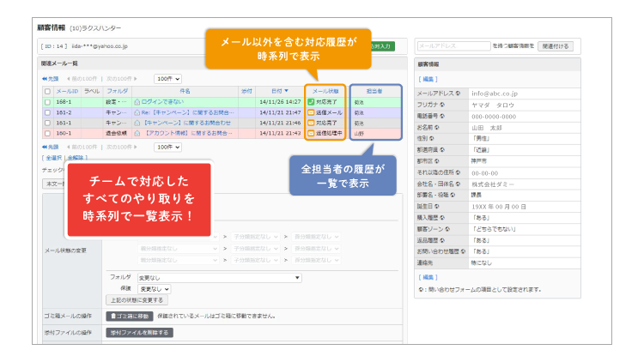The image size is (644, 362).
Task: Sort by 件名 column header
Action: click(185, 91)
